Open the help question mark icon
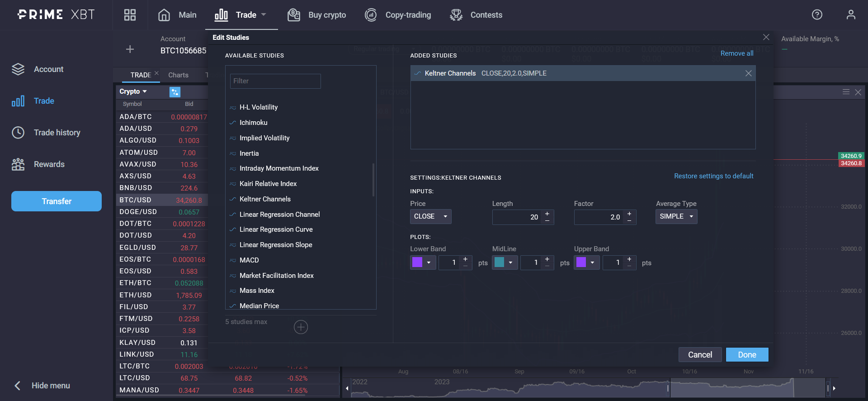 [x=817, y=14]
